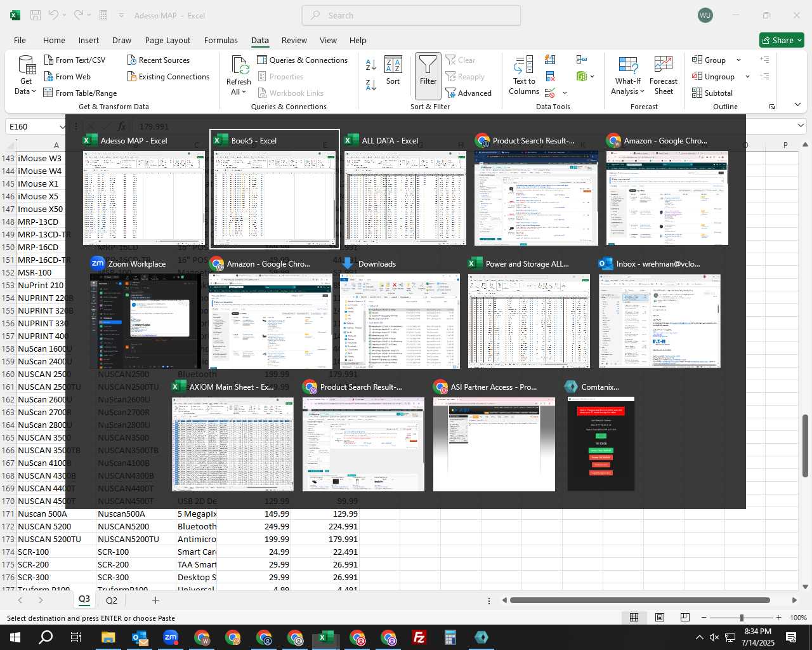Click the vertical scrollbar thumb
The image size is (812, 650).
(805, 446)
